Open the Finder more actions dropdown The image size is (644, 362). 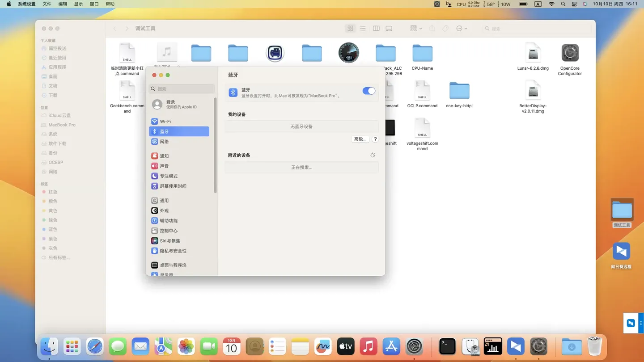click(461, 29)
